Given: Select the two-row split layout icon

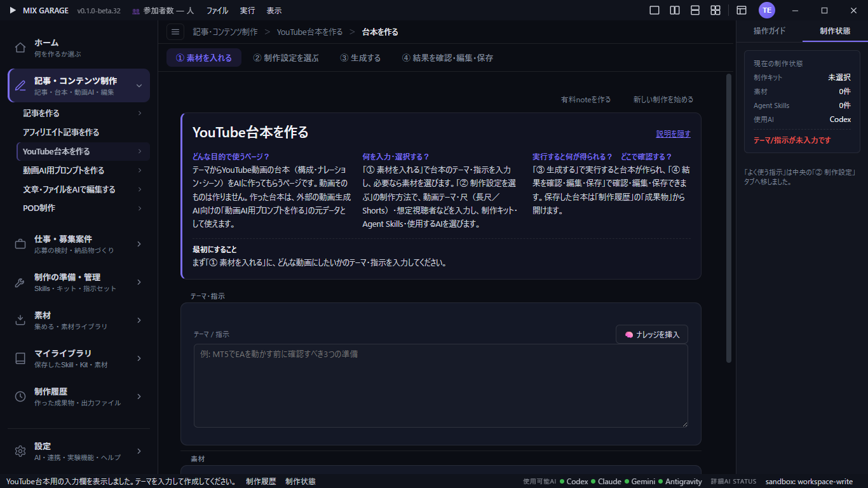Looking at the screenshot, I should pyautogui.click(x=695, y=10).
